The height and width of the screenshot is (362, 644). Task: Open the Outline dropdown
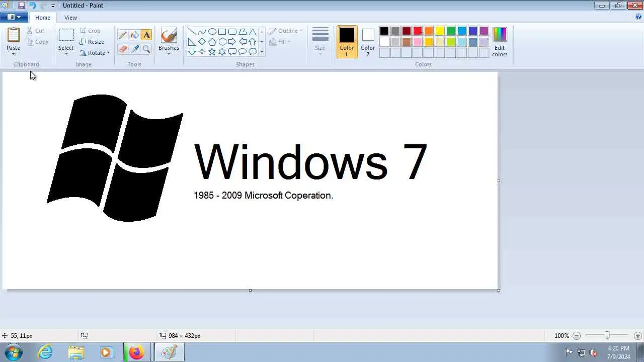coord(285,31)
